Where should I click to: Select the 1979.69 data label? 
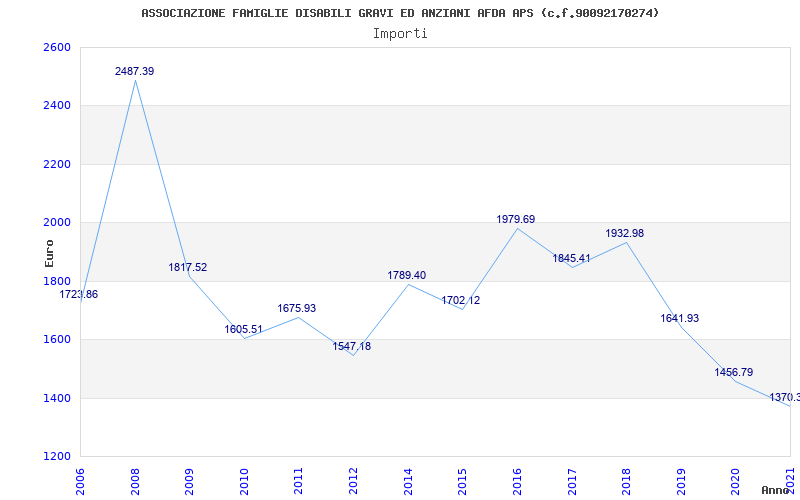(515, 219)
